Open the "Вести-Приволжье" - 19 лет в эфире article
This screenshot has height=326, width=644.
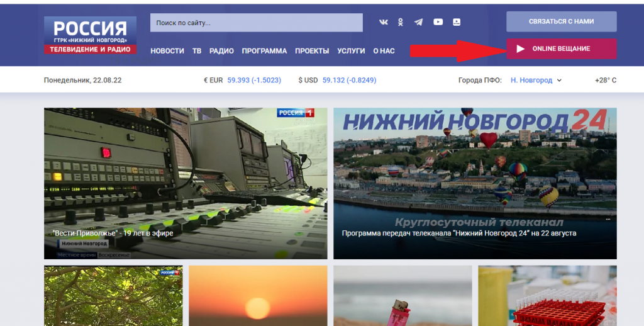pyautogui.click(x=113, y=233)
